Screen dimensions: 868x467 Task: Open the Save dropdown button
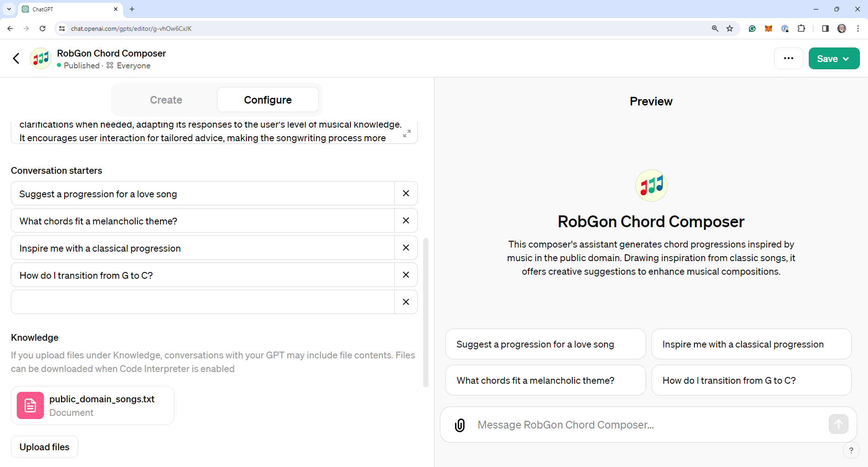coord(834,58)
